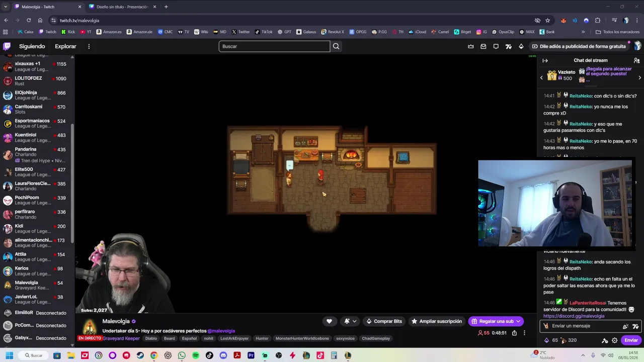Image resolution: width=644 pixels, height=362 pixels.
Task: Open the Bits diamond icon in top bar
Action: (x=521, y=46)
